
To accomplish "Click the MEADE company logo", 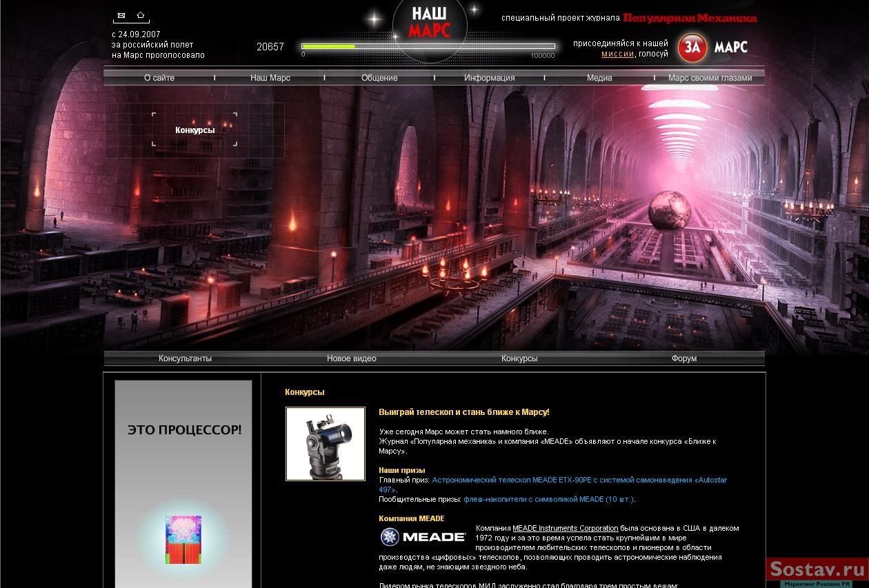I will (x=423, y=536).
